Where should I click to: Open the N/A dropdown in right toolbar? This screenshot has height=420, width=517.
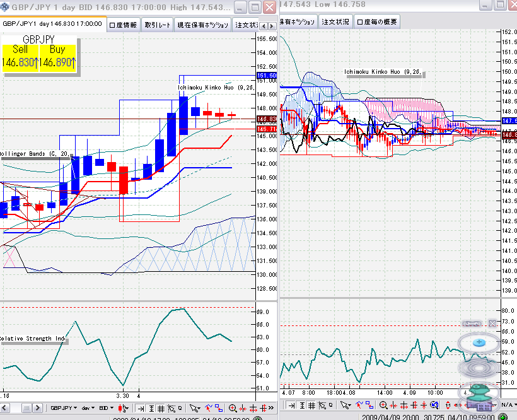pyautogui.click(x=509, y=405)
